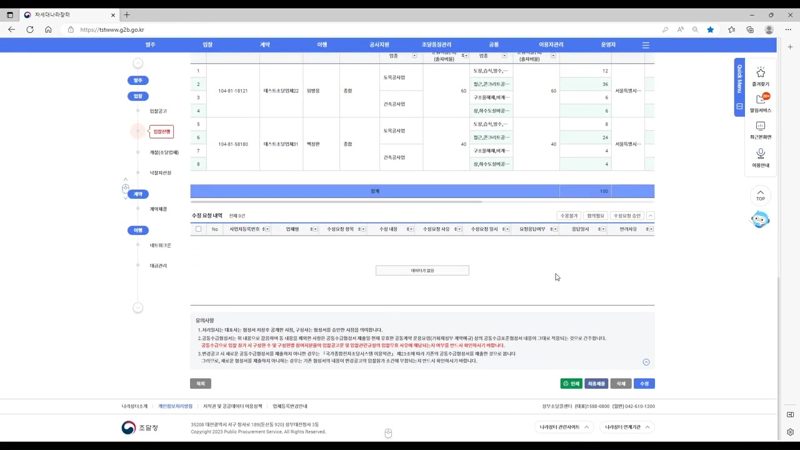This screenshot has width=800, height=450.
Task: Open filter dropdown for 업체명 column
Action: [x=314, y=229]
